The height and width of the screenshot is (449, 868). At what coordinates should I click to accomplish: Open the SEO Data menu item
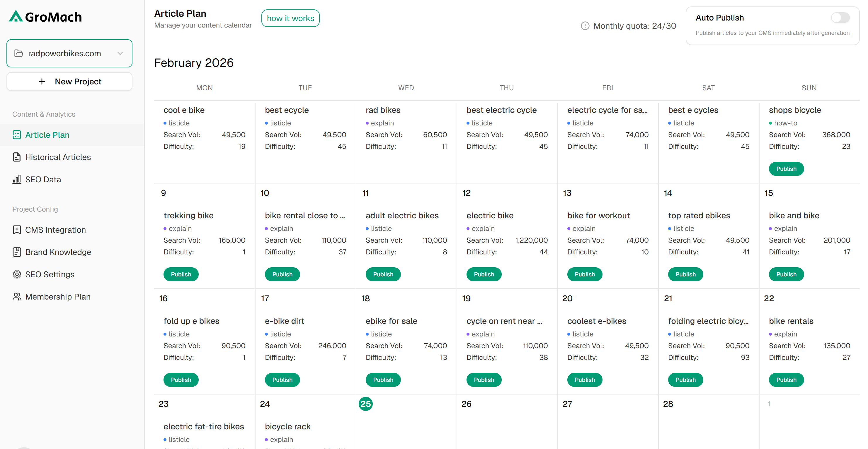(43, 179)
